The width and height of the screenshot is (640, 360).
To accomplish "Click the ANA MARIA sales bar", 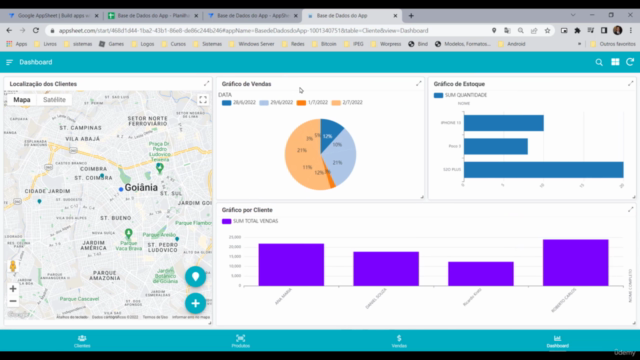I will [291, 264].
